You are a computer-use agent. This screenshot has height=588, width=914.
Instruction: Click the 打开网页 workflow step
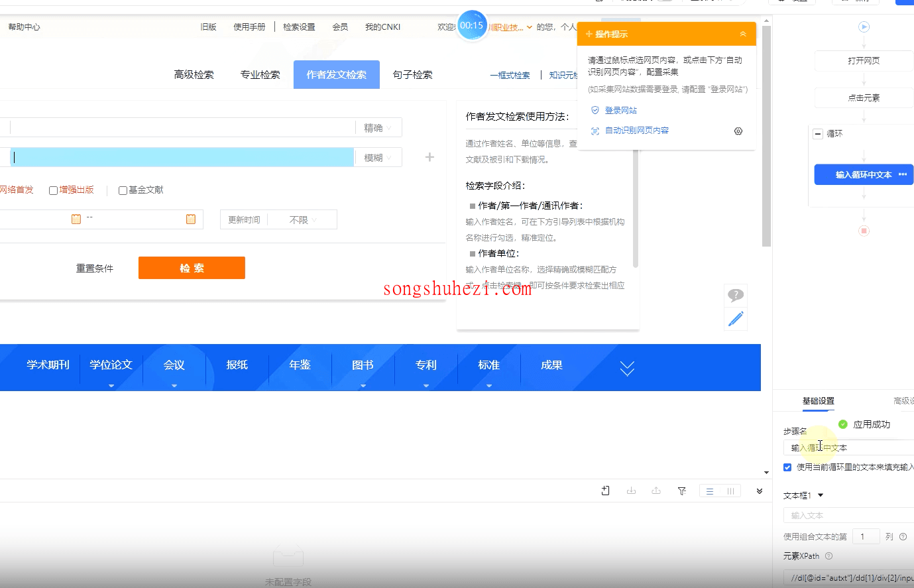[864, 60]
